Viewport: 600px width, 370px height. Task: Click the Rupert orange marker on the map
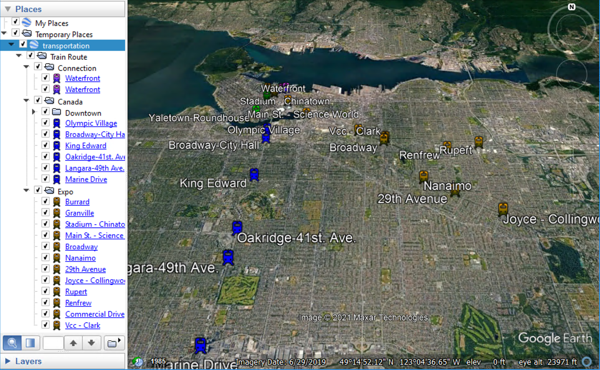[479, 141]
